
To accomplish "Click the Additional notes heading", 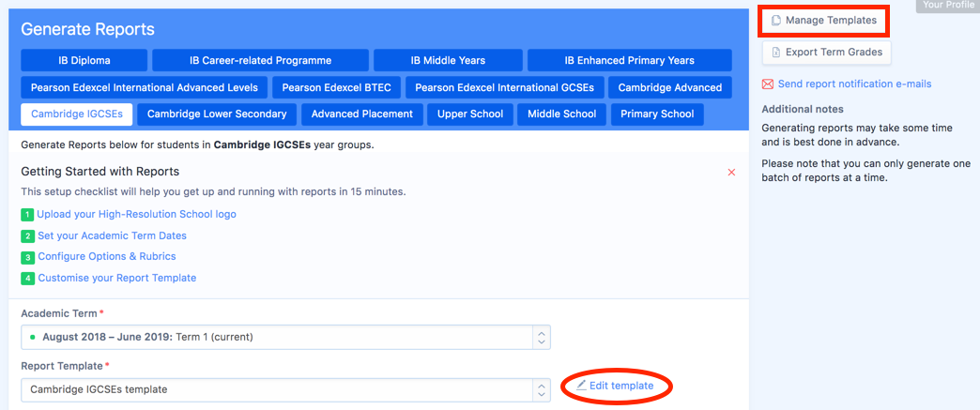I will point(803,110).
